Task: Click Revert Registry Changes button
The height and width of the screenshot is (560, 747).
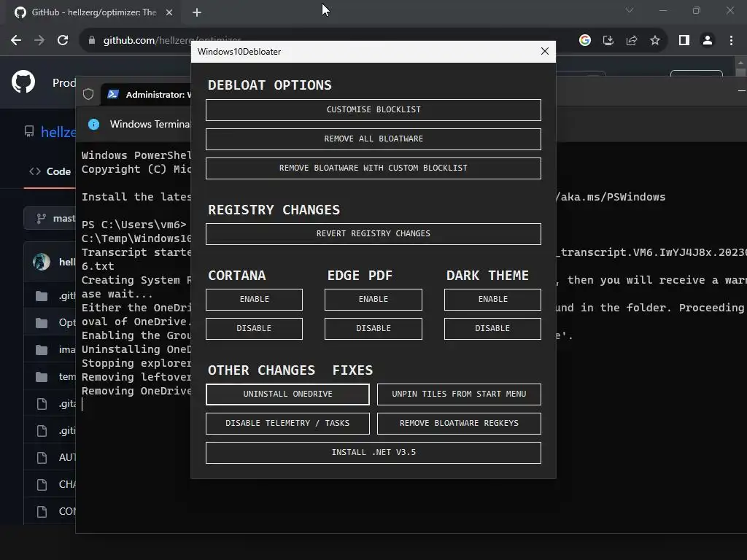Action: (x=373, y=233)
